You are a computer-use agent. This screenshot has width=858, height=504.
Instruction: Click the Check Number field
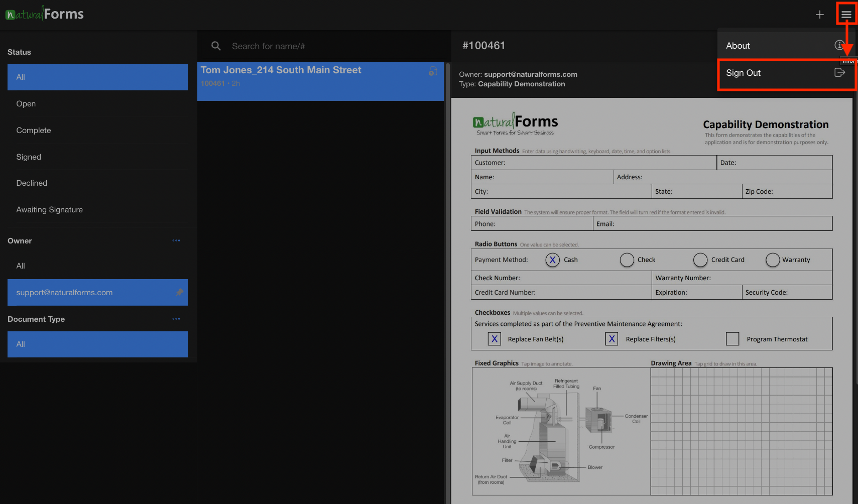click(561, 278)
